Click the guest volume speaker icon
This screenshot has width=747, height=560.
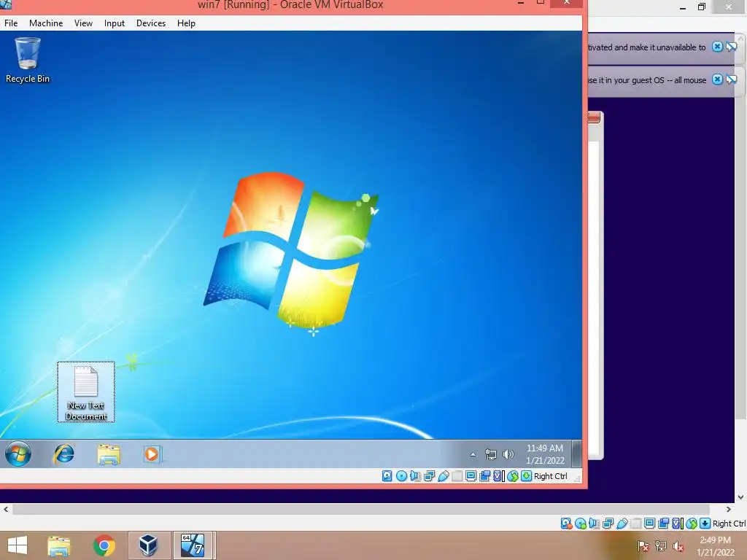point(508,454)
